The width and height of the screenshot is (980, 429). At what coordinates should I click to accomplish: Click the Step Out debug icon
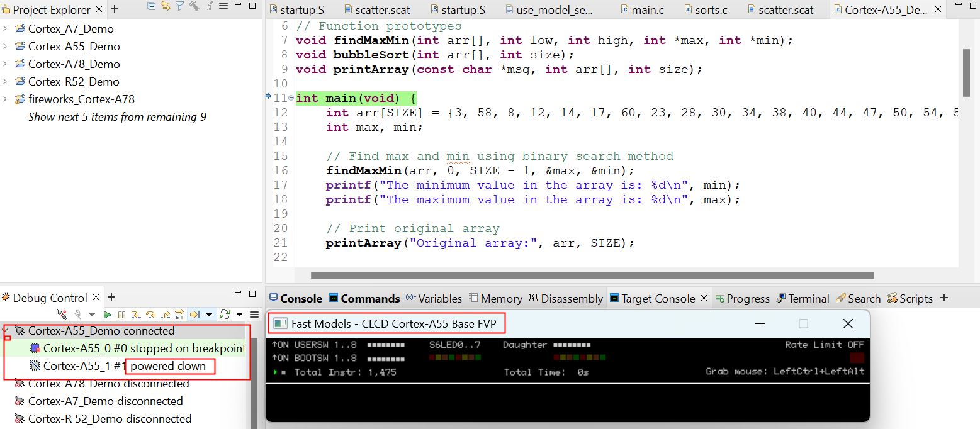point(165,315)
